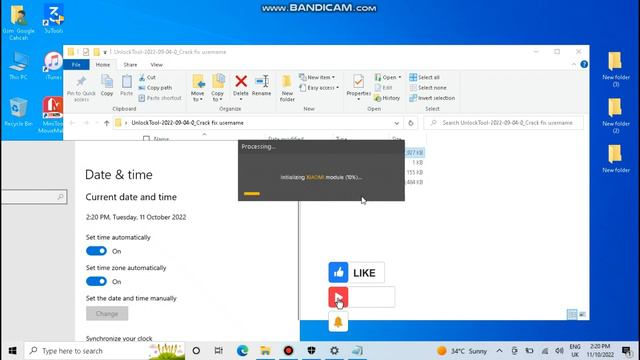Screen dimensions: 640x360
Task: Open MiniTool MovieMaker desktop shortcut
Action: pyautogui.click(x=52, y=115)
